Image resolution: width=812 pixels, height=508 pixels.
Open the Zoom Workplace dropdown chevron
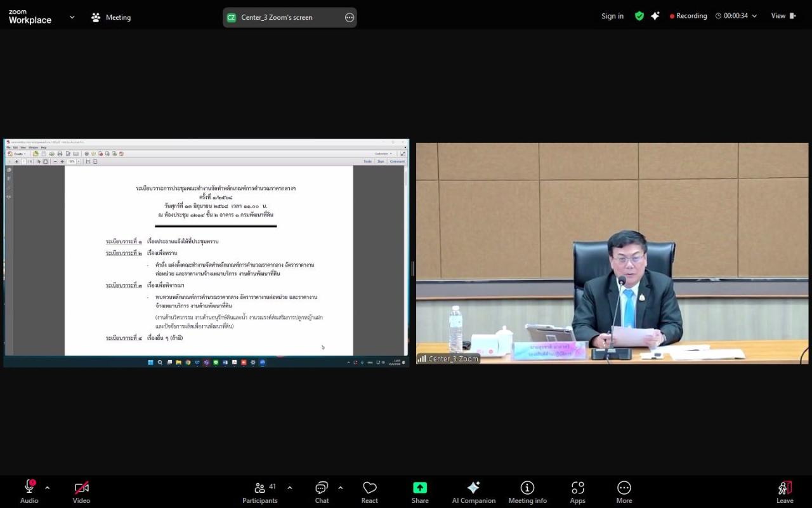[x=72, y=17]
